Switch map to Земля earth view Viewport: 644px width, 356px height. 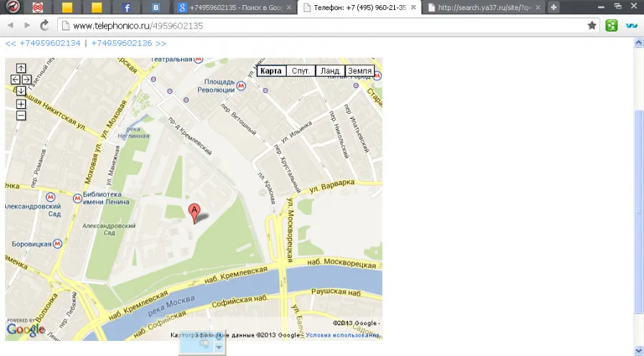[x=360, y=71]
